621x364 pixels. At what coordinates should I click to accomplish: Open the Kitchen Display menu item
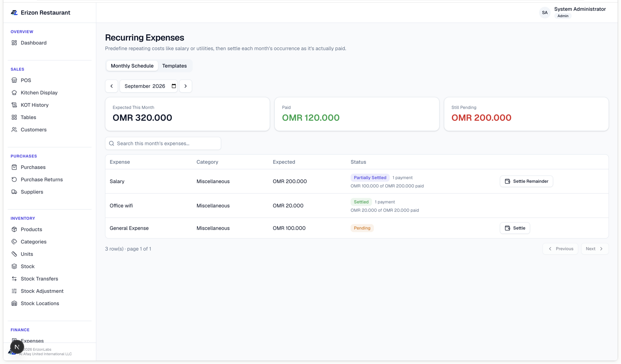tap(50, 93)
